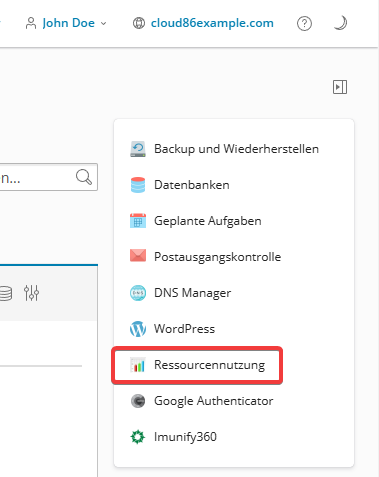
Task: Click the Google Authenticator icon
Action: click(x=138, y=401)
